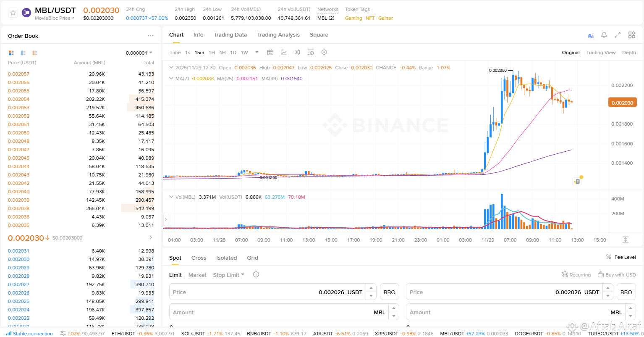
Task: Select the 15m chart interval
Action: [x=199, y=53]
